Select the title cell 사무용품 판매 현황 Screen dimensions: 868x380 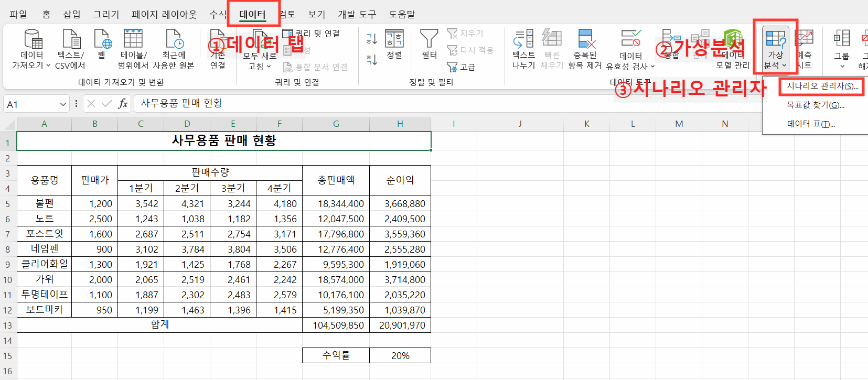224,141
